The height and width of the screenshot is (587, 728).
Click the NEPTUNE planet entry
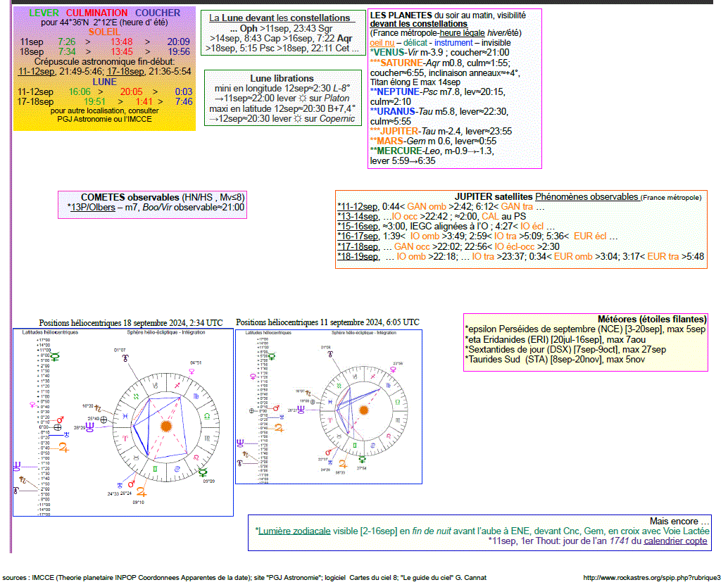click(x=438, y=92)
